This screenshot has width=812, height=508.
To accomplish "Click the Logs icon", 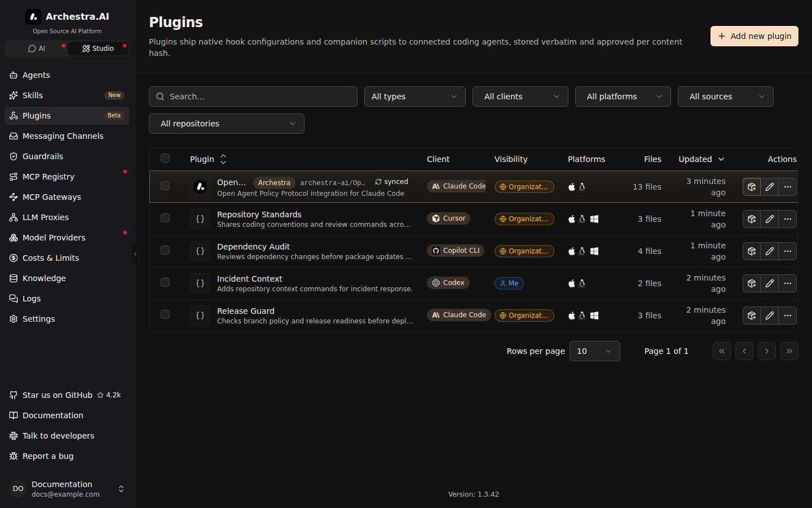I will 14,299.
